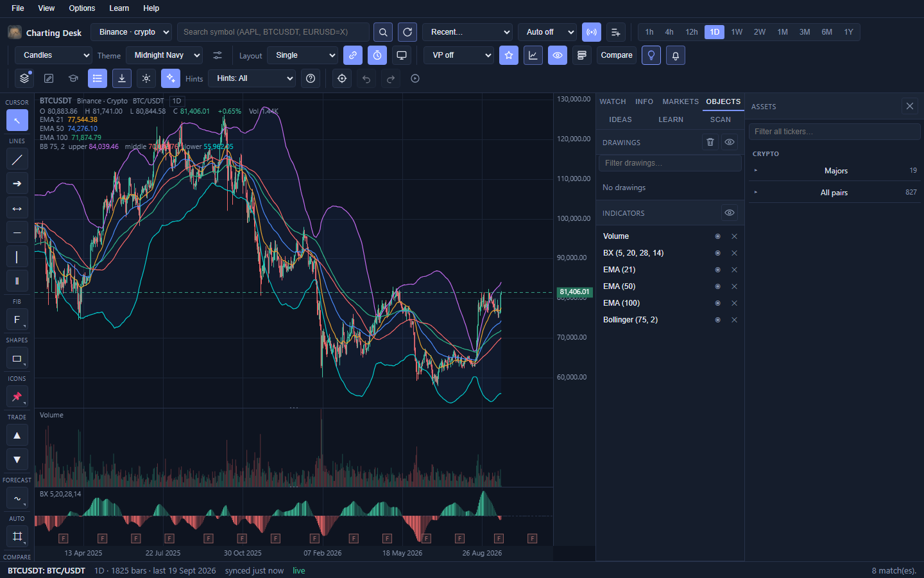Click the alert bell icon
Viewport: 924px width, 578px height.
(676, 55)
